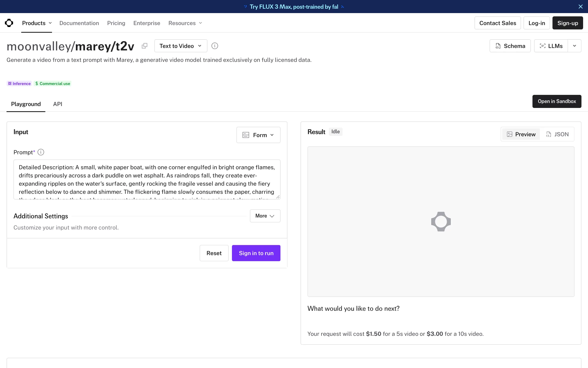Reset the input form
Viewport: 588px width, 368px height.
pyautogui.click(x=214, y=253)
